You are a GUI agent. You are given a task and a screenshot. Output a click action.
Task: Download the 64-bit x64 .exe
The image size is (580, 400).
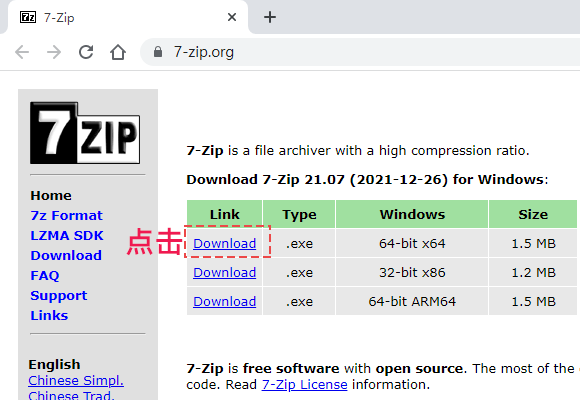tap(225, 243)
